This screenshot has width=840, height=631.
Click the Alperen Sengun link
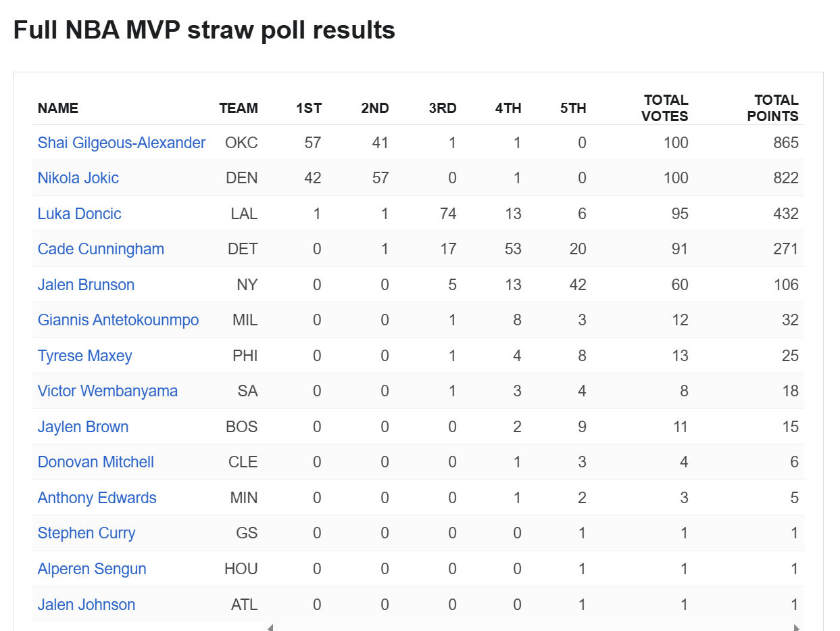click(92, 569)
